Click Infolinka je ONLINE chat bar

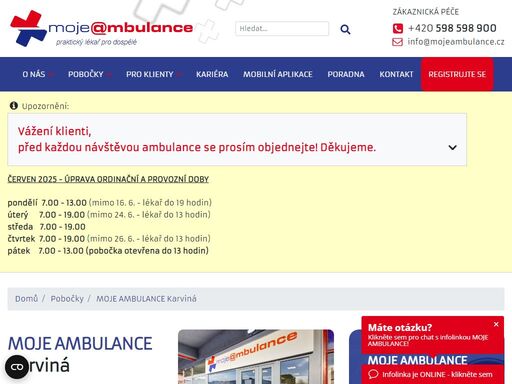point(432,374)
